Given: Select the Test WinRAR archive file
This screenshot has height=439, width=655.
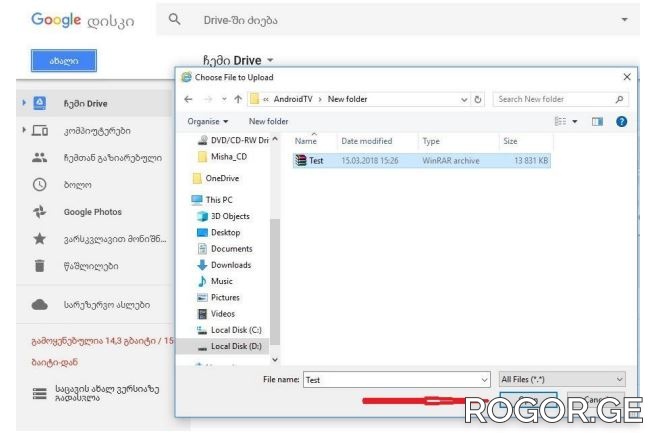Looking at the screenshot, I should pos(421,160).
